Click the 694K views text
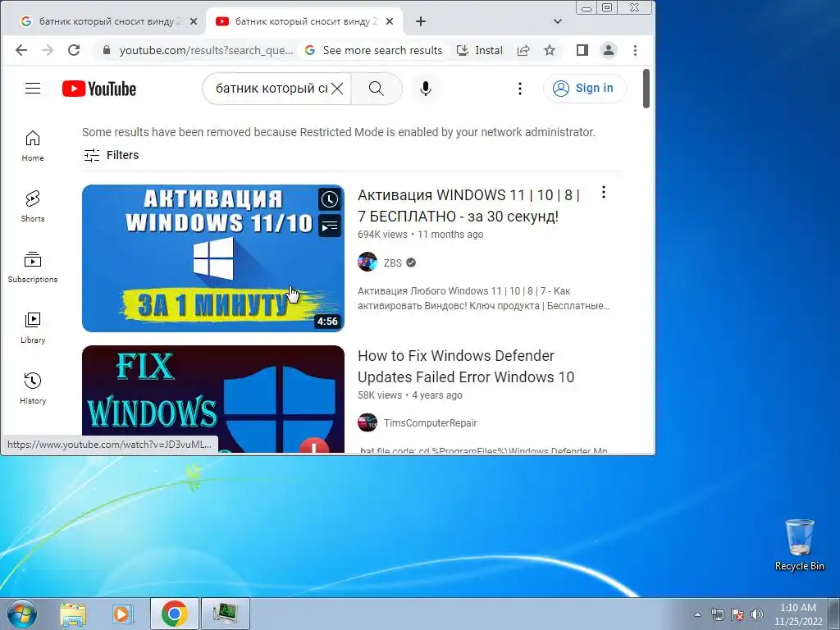Screen dimensions: 840x630 [x=382, y=235]
